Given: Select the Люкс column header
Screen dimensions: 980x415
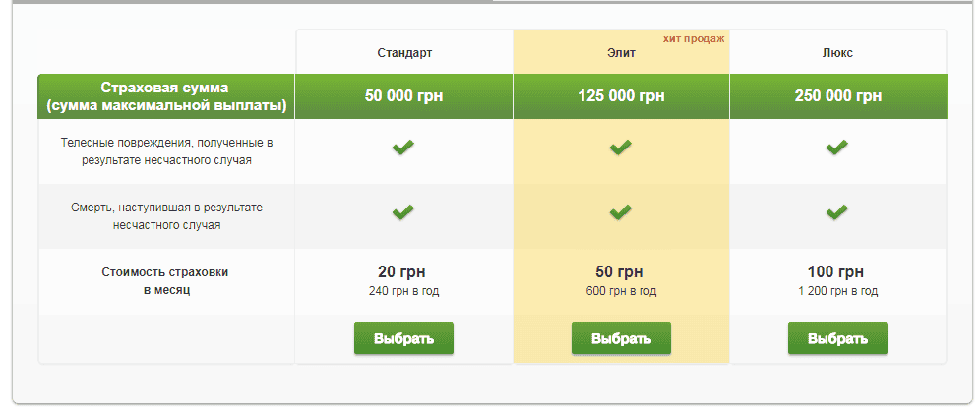Looking at the screenshot, I should 837,53.
